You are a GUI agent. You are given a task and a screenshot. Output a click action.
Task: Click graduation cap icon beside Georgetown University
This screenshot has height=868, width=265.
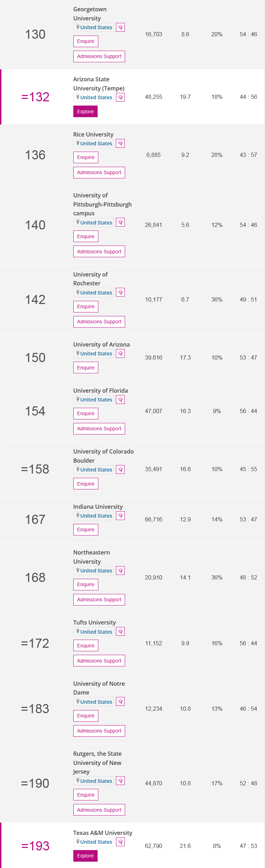click(x=121, y=27)
